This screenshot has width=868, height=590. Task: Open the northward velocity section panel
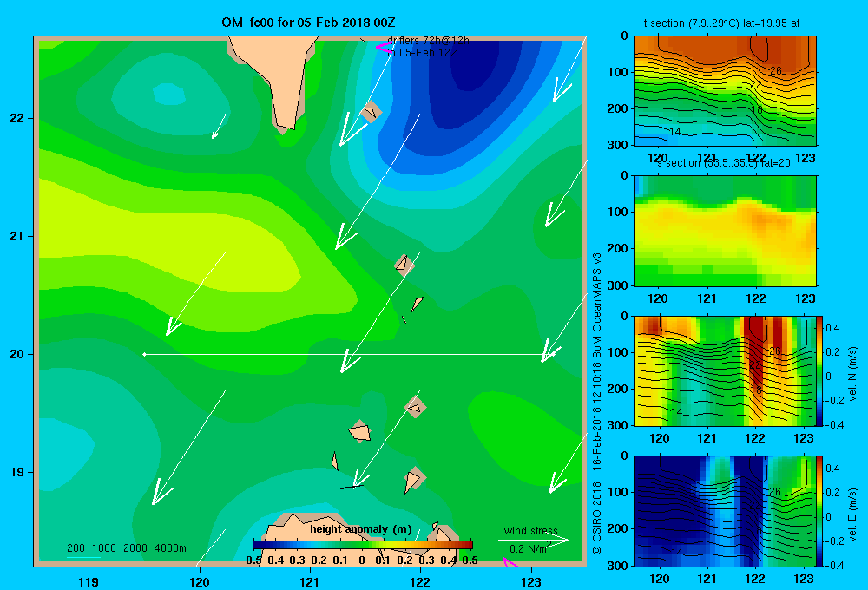[725, 370]
